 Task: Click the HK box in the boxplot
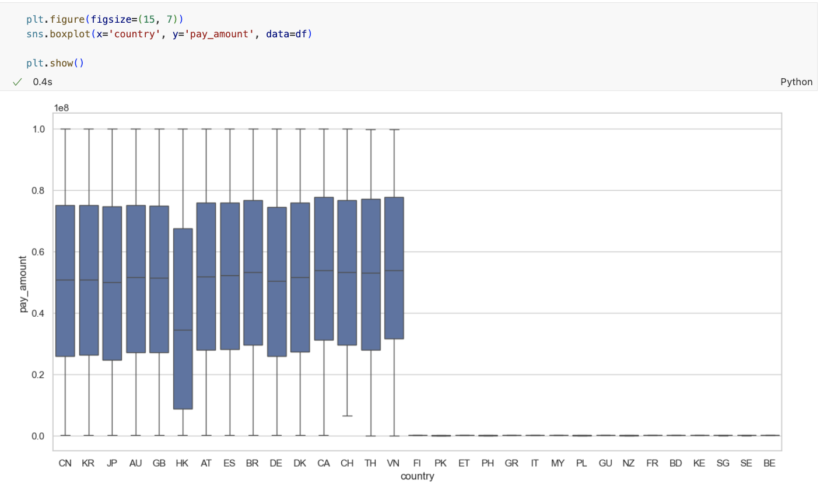[x=183, y=318]
